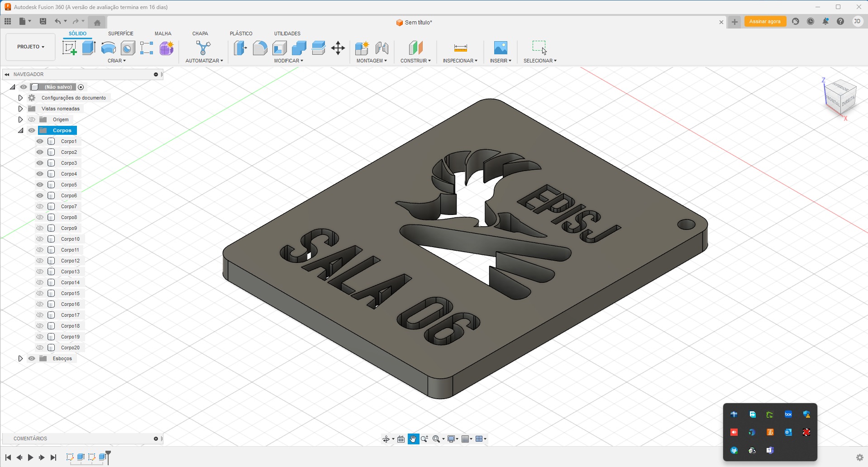
Task: Show Corpo7 using its eye icon
Action: pos(40,206)
